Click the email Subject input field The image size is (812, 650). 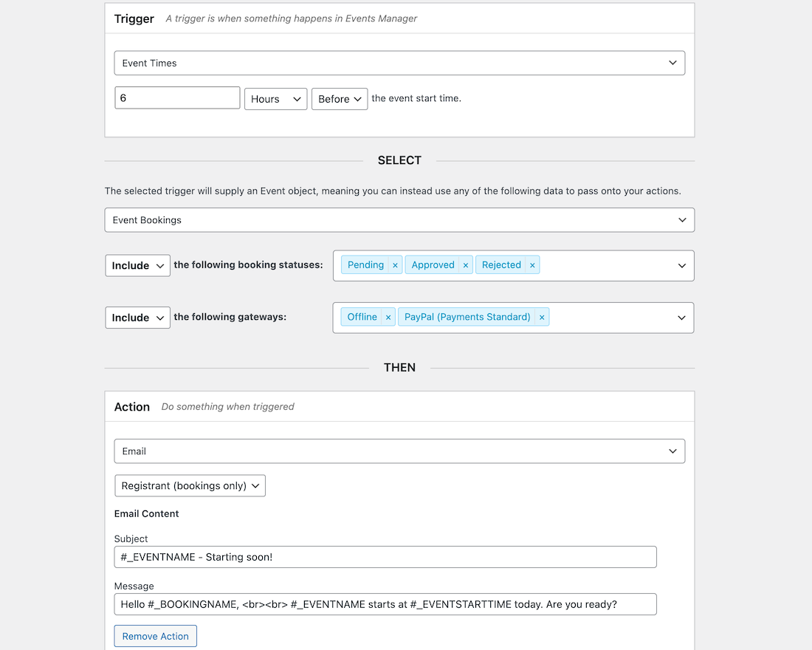(385, 557)
